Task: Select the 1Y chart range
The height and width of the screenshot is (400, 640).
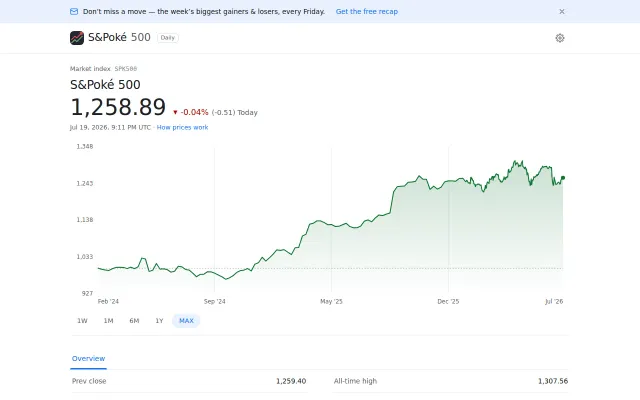Action: (159, 321)
